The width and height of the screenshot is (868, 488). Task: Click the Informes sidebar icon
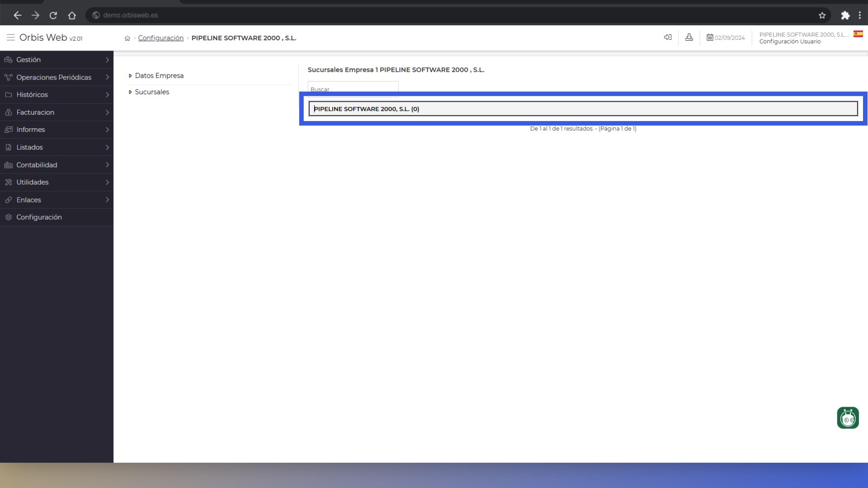tap(8, 130)
